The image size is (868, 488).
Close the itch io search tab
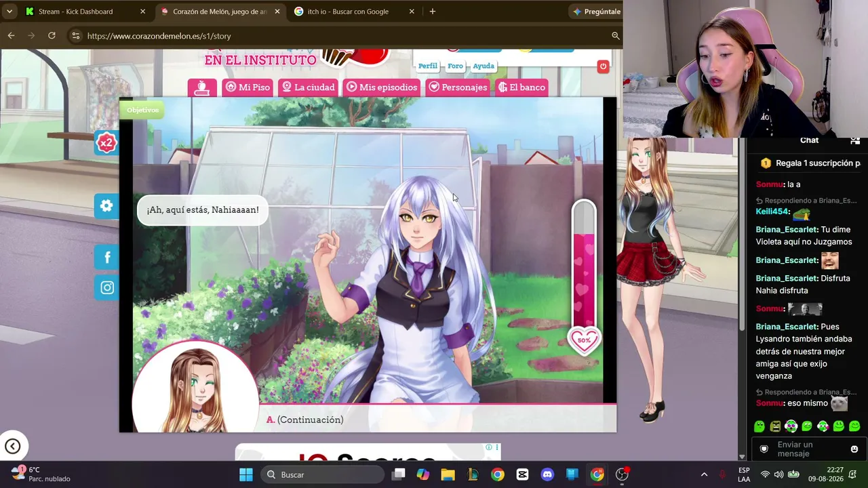412,12
